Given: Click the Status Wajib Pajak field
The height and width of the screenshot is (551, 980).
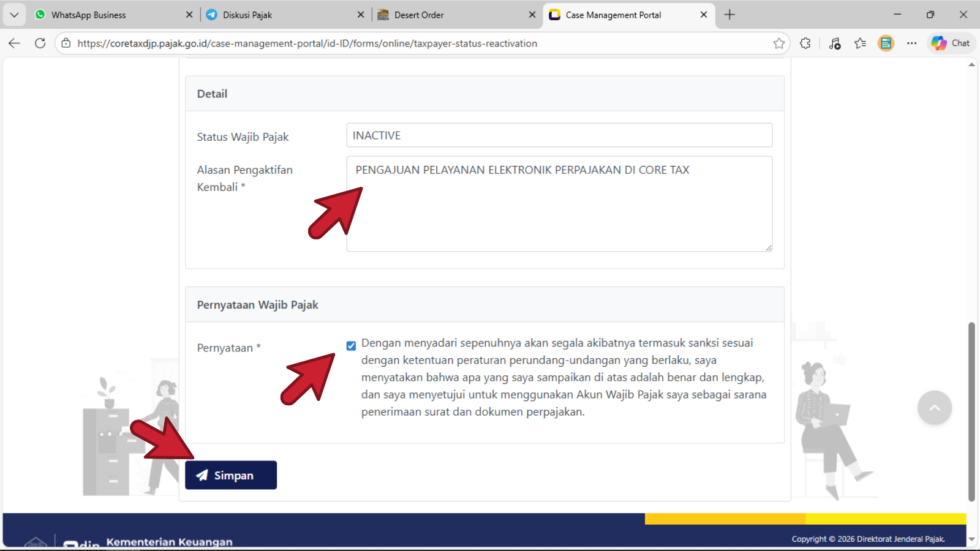Looking at the screenshot, I should point(559,135).
